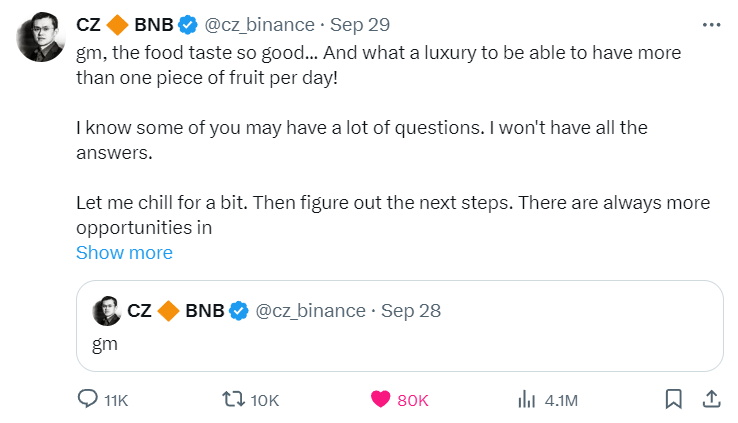Image resolution: width=738 pixels, height=423 pixels.
Task: Open the @cz_binance handle in main tweet
Action: [x=260, y=23]
